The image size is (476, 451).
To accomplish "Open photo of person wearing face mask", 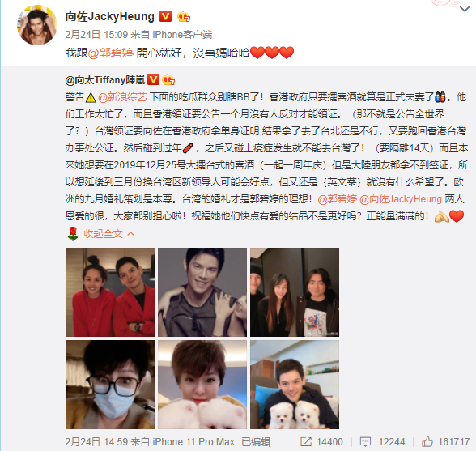I will (110, 385).
